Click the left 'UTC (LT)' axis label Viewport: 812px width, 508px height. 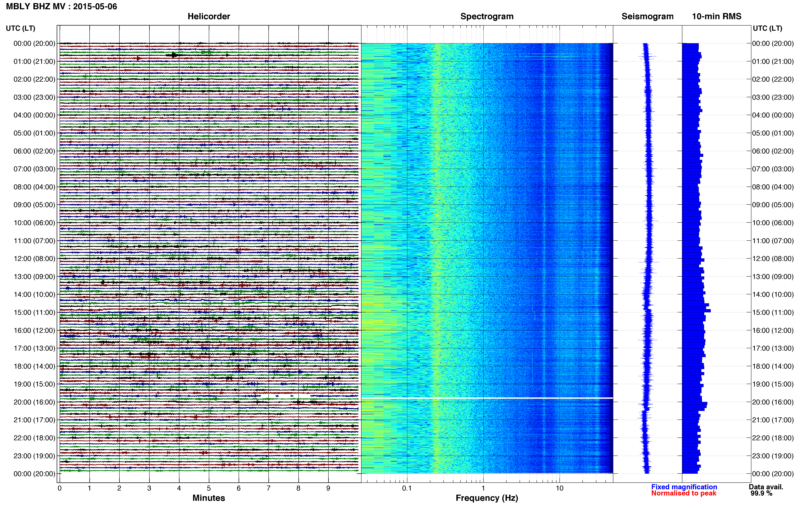tap(21, 28)
